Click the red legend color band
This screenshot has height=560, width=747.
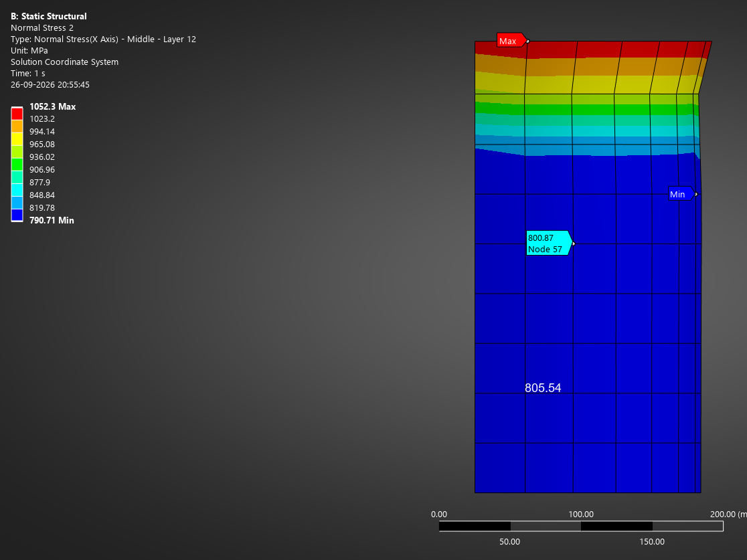pyautogui.click(x=17, y=113)
